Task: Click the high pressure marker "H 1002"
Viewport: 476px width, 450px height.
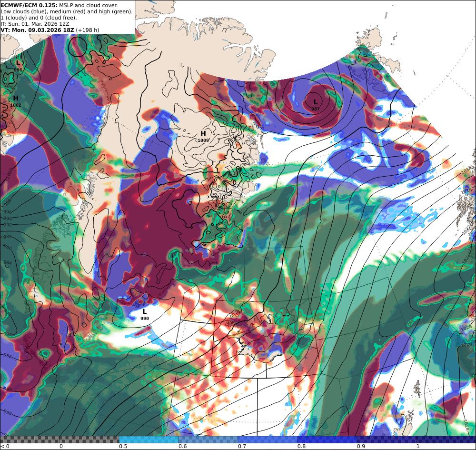Action: tap(16, 101)
